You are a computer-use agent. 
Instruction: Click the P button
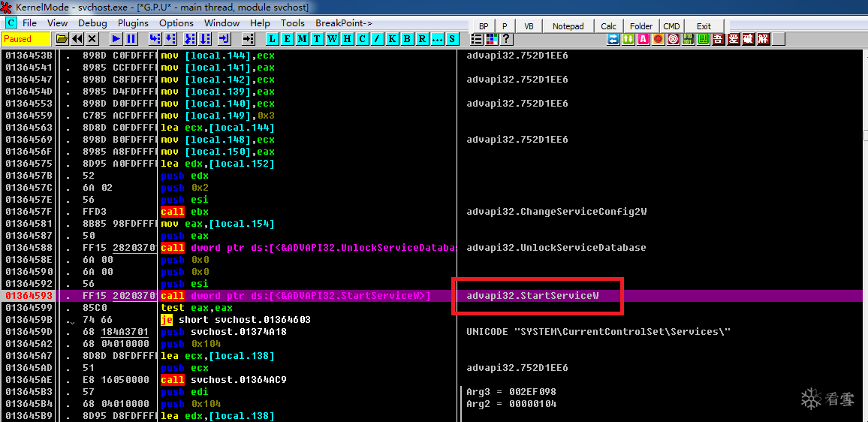click(x=505, y=26)
